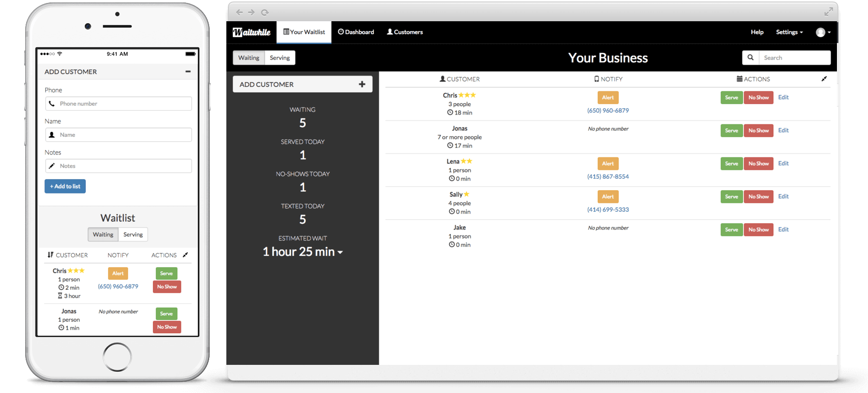
Task: Edit Lena entry
Action: [783, 163]
